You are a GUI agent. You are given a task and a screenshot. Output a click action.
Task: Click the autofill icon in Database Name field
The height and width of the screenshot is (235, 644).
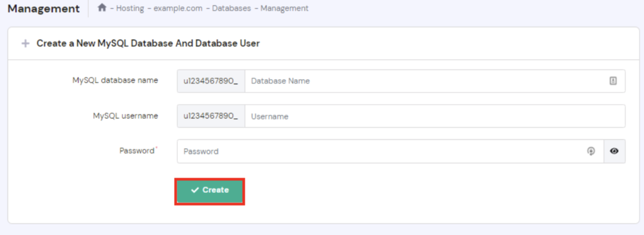click(613, 81)
